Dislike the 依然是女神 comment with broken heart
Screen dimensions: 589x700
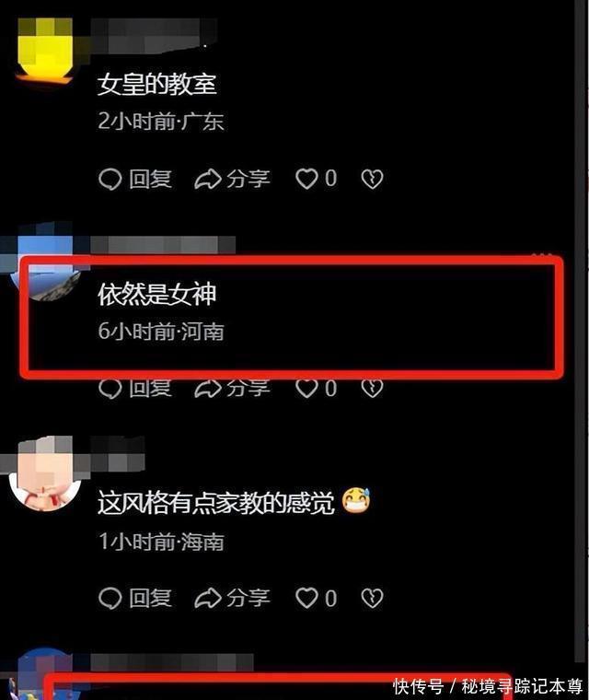372,389
